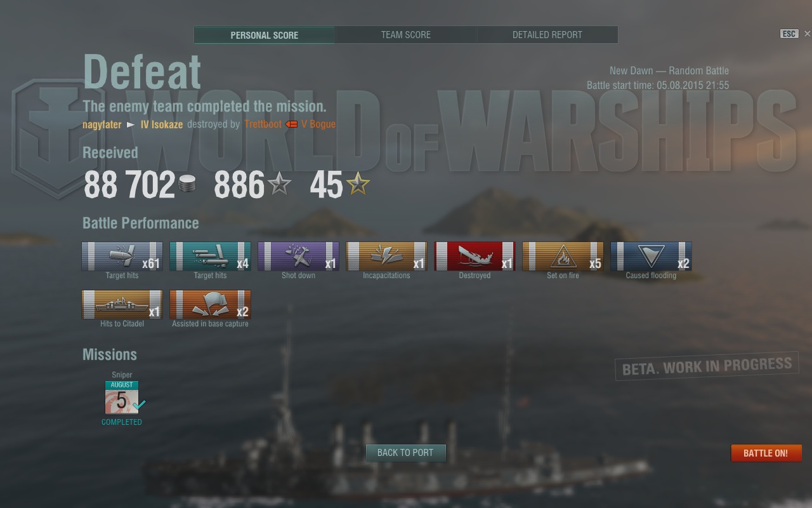The image size is (812, 508).
Task: Select the Caused flooding ribbon
Action: [x=651, y=256]
